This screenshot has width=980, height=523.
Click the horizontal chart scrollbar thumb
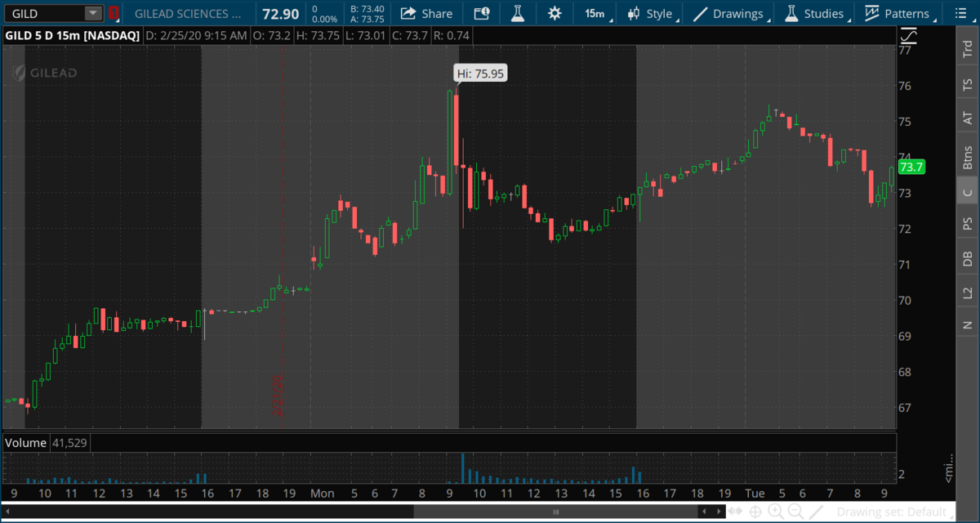click(x=556, y=512)
